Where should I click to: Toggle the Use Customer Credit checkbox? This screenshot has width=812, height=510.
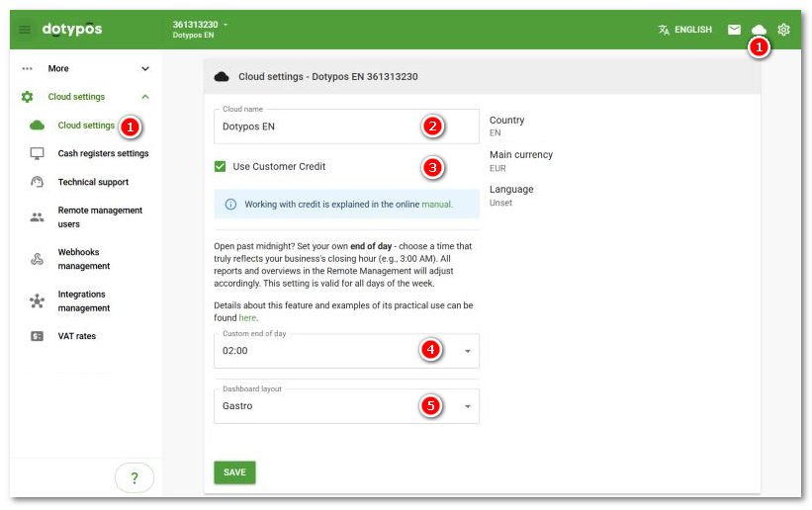pyautogui.click(x=221, y=166)
